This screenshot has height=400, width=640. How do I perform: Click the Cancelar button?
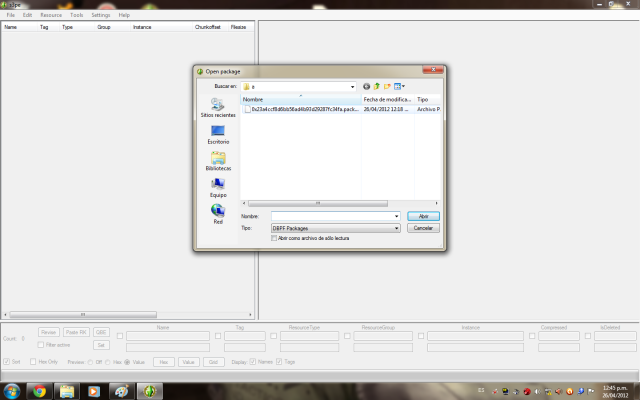[423, 228]
